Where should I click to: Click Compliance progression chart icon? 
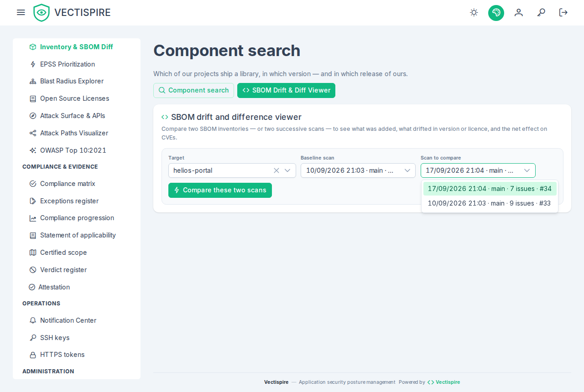click(33, 218)
